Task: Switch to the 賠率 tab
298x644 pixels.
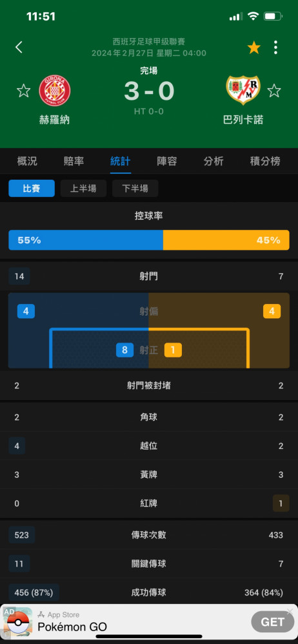Action: click(x=74, y=161)
